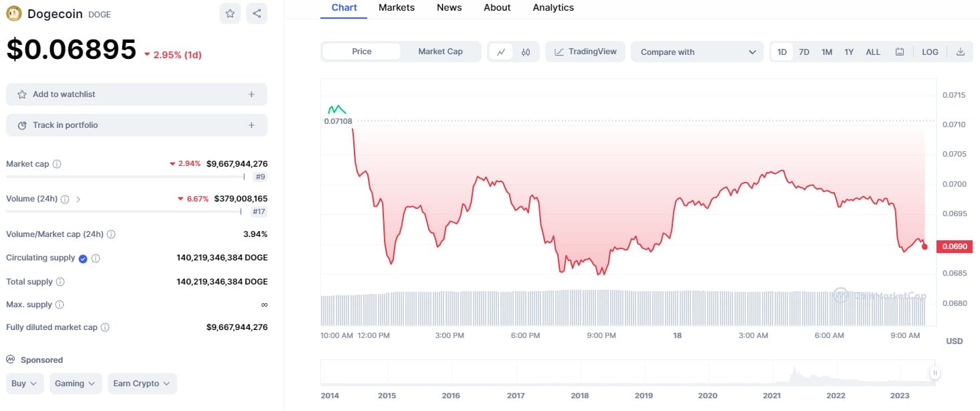Select the 7D time range
980x411 pixels.
point(804,52)
